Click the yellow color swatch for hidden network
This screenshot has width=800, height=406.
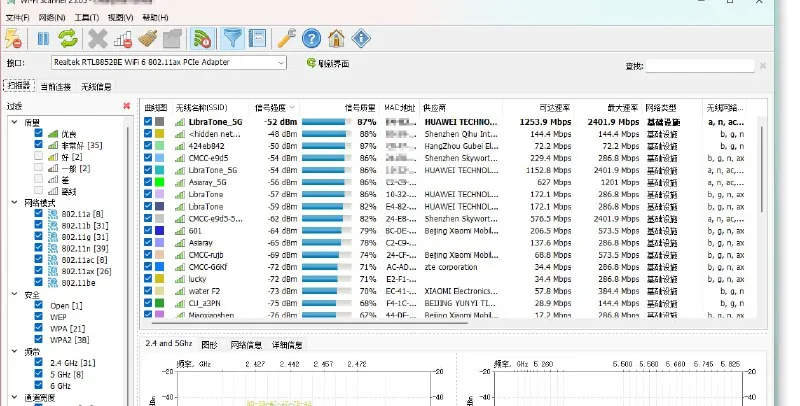160,134
